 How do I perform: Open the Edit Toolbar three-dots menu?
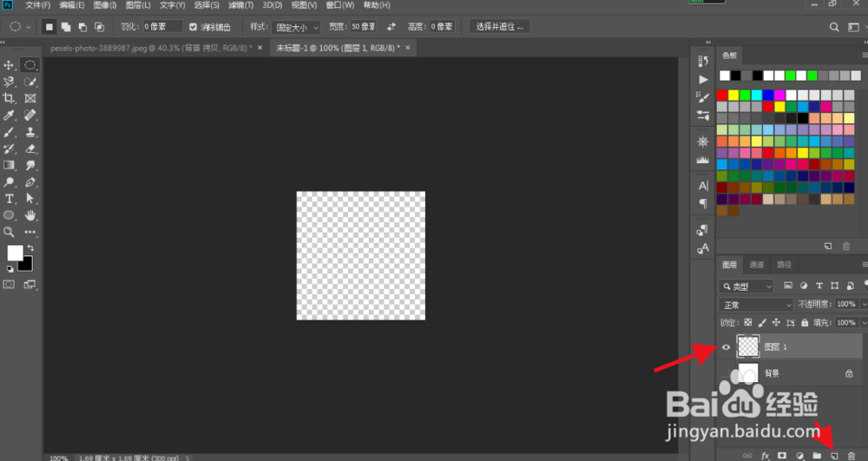[x=30, y=232]
